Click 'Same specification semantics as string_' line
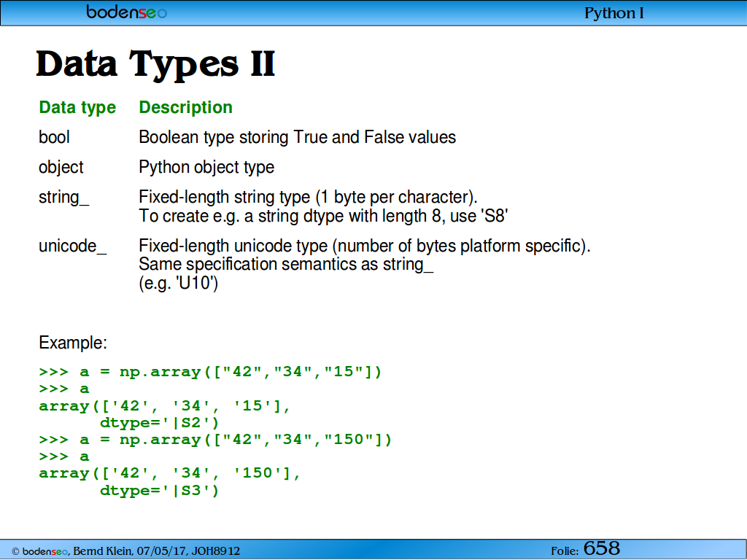The width and height of the screenshot is (747, 560). [286, 264]
